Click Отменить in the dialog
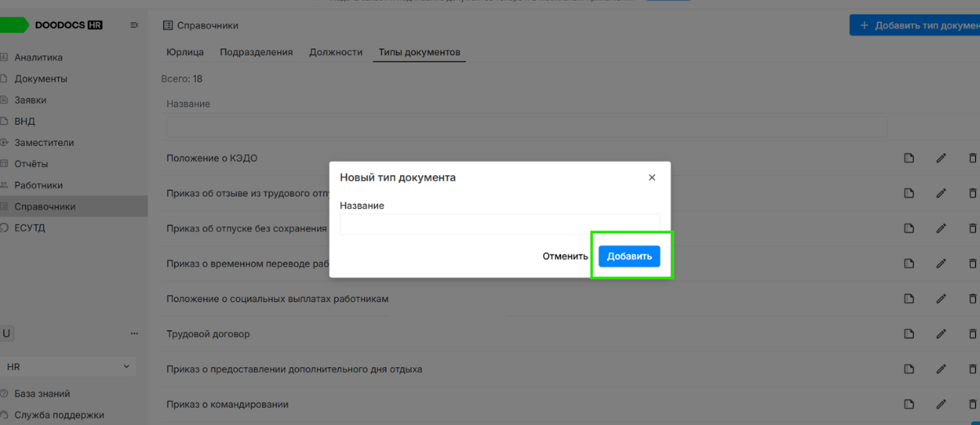This screenshot has width=980, height=425. (565, 256)
